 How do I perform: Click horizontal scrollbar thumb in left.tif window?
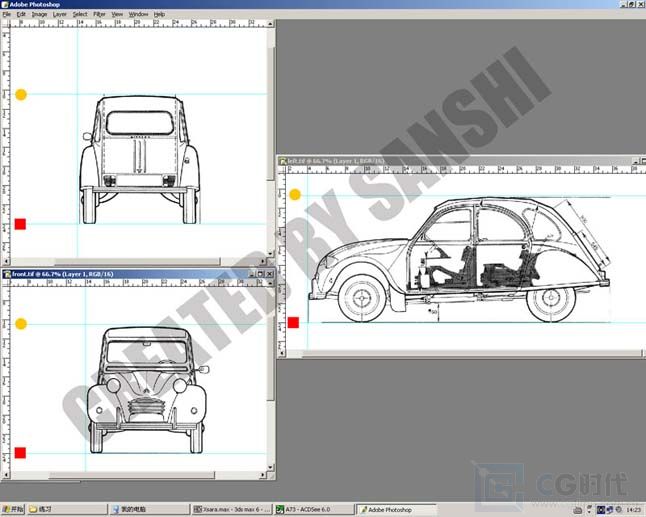pos(473,353)
